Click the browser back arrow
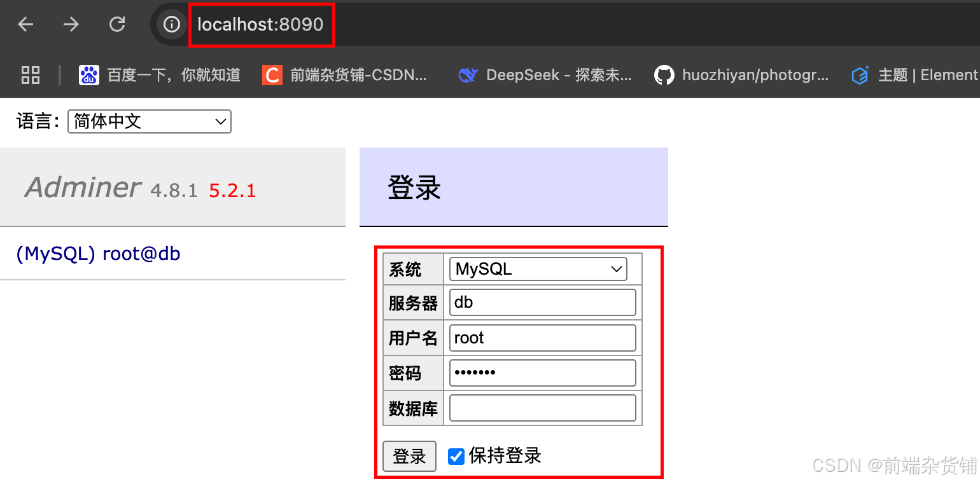 [x=25, y=25]
